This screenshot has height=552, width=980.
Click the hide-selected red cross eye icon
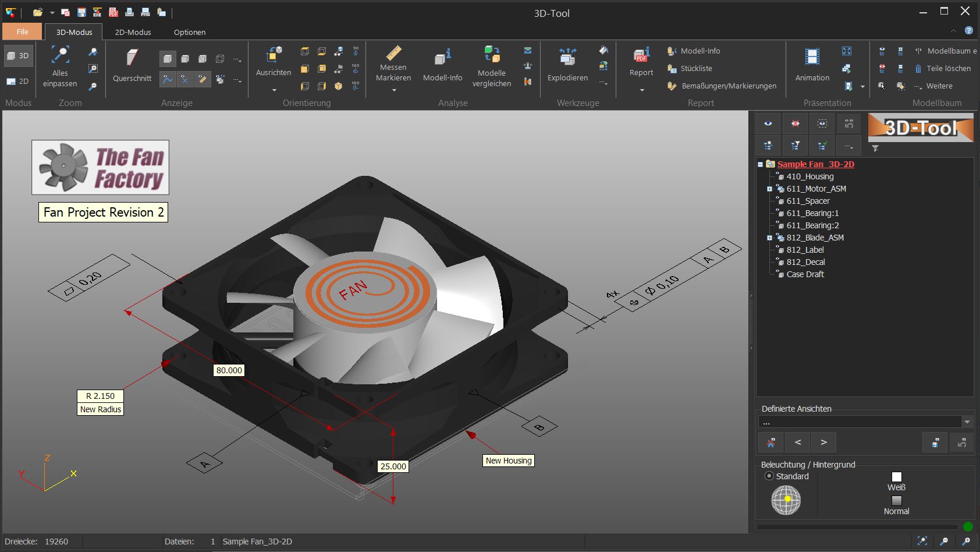pos(795,123)
